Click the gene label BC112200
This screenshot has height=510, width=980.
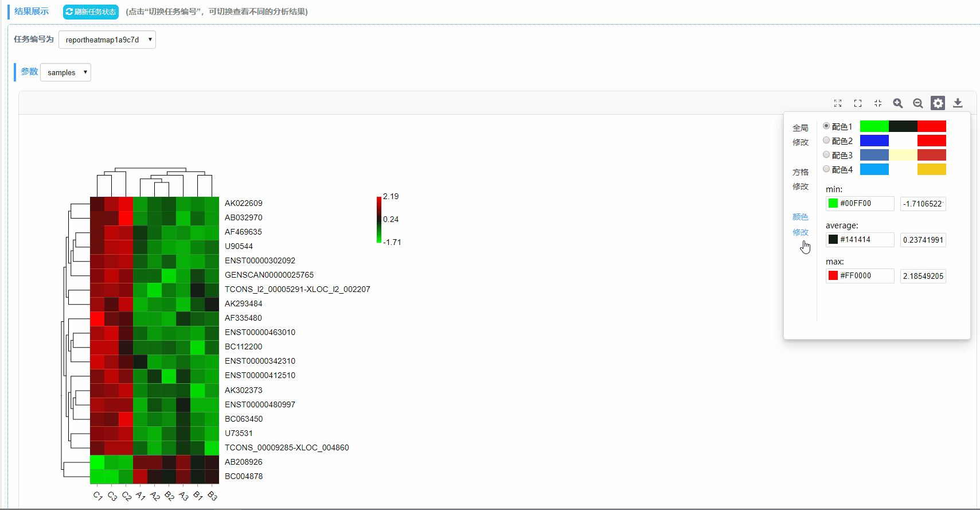point(244,347)
